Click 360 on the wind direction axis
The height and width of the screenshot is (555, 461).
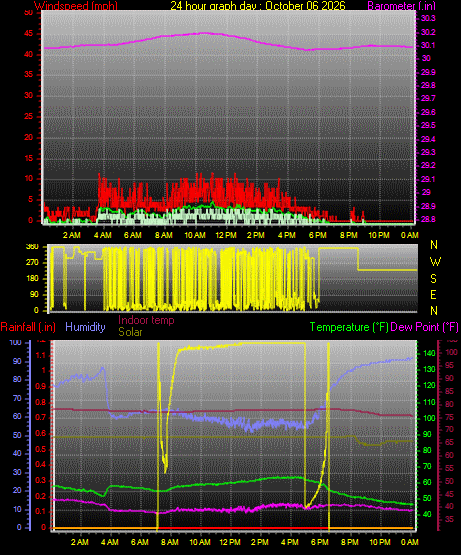click(x=32, y=247)
